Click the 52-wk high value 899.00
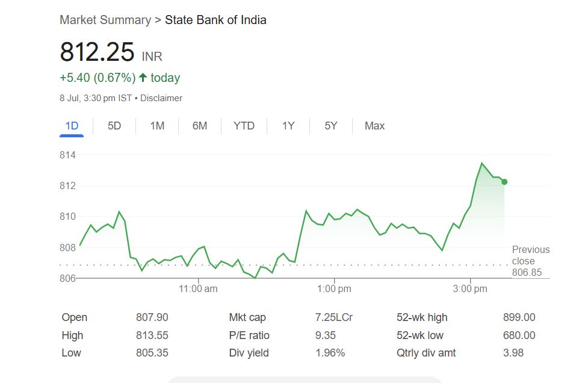588x383 pixels. pyautogui.click(x=519, y=317)
